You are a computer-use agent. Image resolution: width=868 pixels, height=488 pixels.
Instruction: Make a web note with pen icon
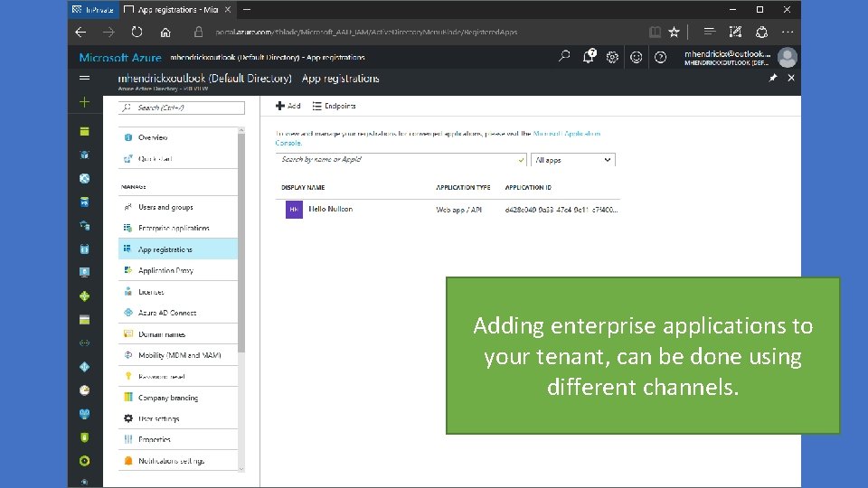pyautogui.click(x=735, y=33)
